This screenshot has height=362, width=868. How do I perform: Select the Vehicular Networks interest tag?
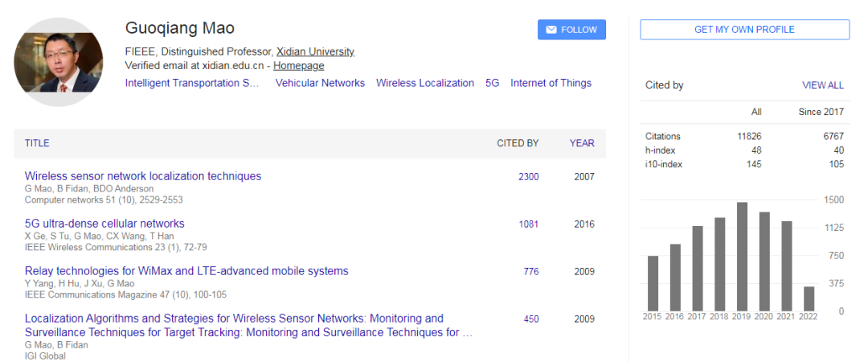point(320,83)
